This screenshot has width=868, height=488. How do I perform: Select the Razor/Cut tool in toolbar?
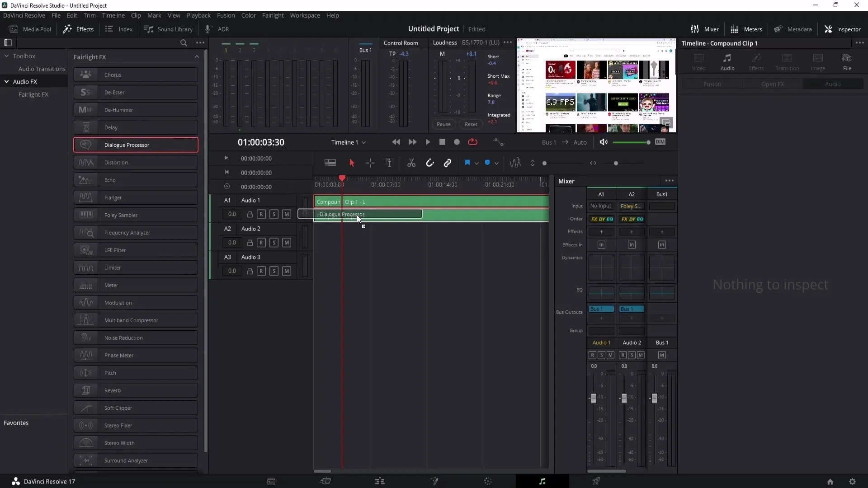(411, 163)
